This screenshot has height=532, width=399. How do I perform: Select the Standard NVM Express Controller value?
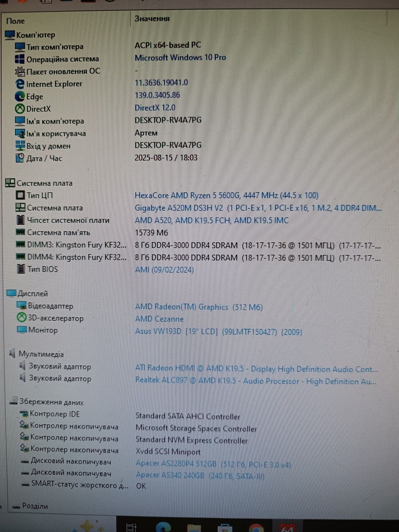click(x=192, y=440)
